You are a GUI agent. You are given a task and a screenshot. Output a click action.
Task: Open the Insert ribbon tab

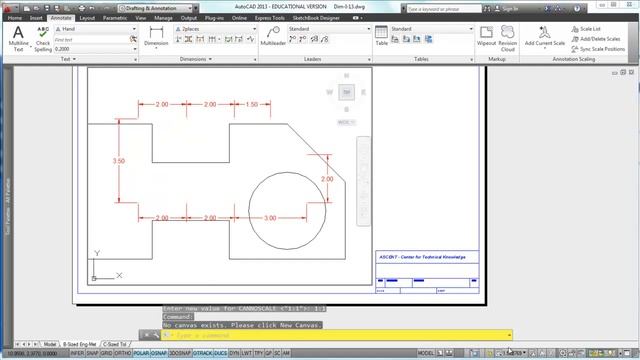[x=36, y=18]
